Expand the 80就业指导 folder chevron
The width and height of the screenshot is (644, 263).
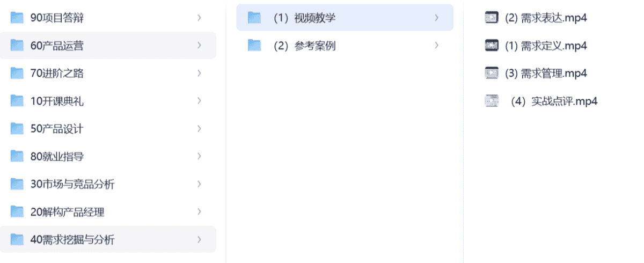(x=199, y=156)
